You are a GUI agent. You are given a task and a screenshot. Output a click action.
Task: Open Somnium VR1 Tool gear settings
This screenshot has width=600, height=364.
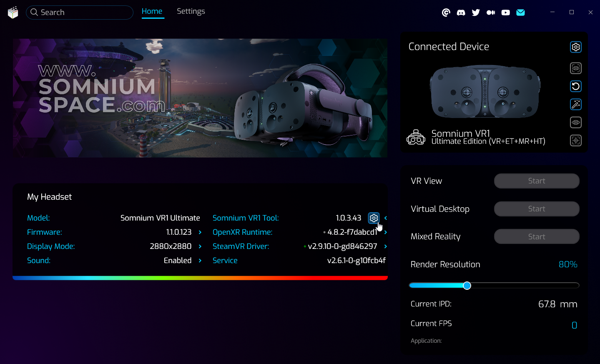pos(374,218)
